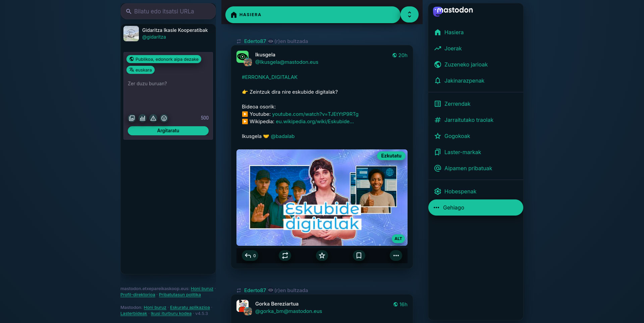Expand column settings next to Hasiera header
This screenshot has height=323, width=644.
[409, 15]
